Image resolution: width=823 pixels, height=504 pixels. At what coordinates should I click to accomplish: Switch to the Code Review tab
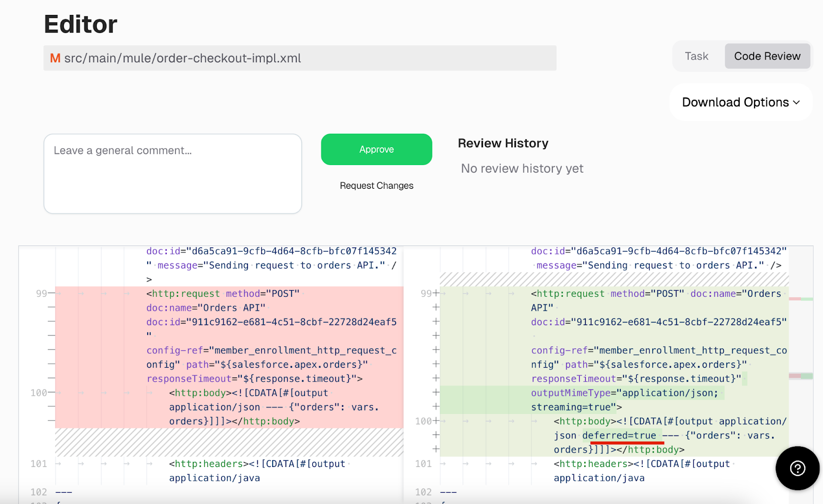[x=767, y=56]
